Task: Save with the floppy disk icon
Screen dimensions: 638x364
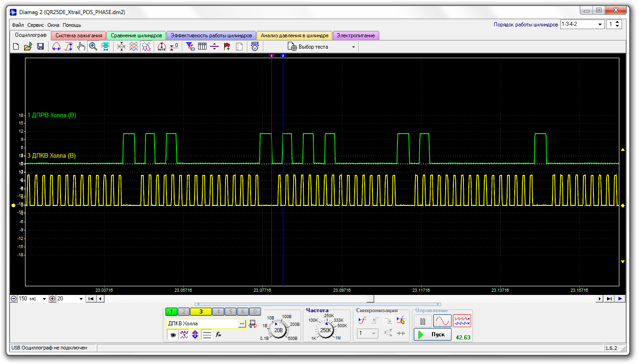Action: (x=40, y=46)
